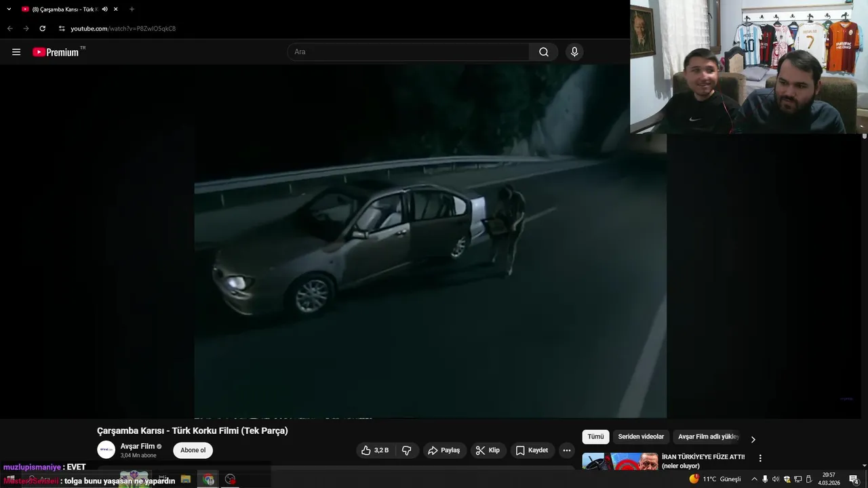Open OBS Studio on the taskbar
The width and height of the screenshot is (868, 488).
pyautogui.click(x=231, y=479)
